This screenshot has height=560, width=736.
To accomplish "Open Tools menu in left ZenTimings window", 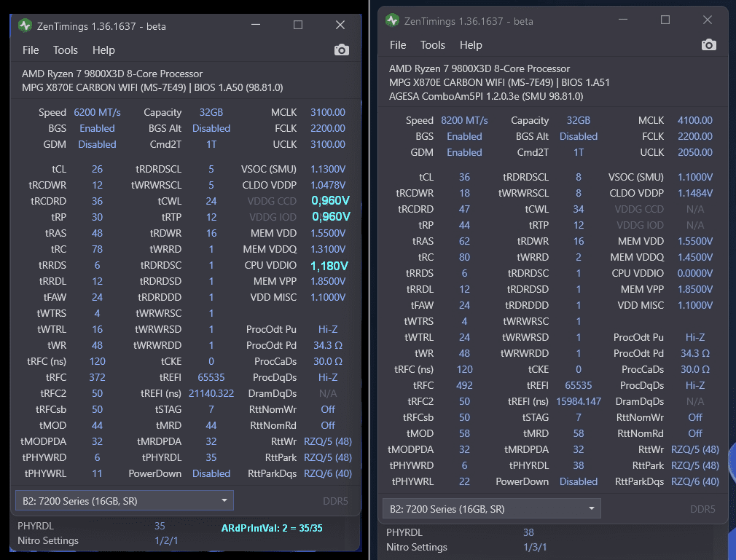I will point(66,50).
